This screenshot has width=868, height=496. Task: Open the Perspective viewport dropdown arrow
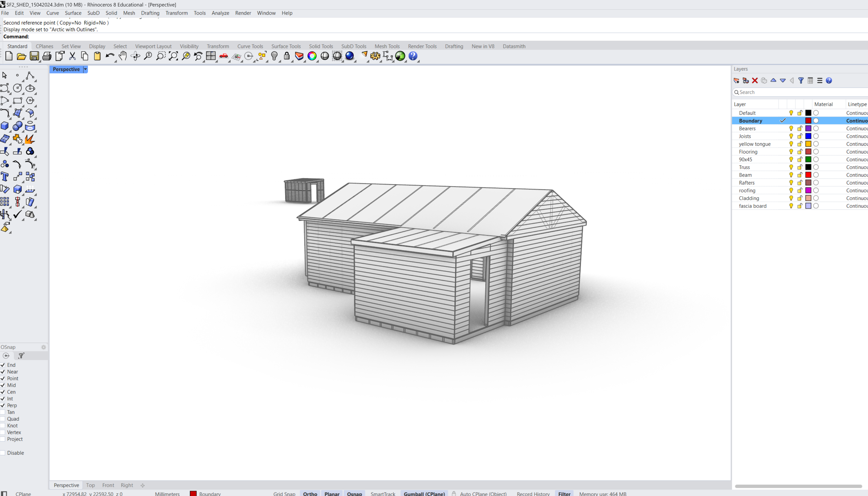pos(85,70)
